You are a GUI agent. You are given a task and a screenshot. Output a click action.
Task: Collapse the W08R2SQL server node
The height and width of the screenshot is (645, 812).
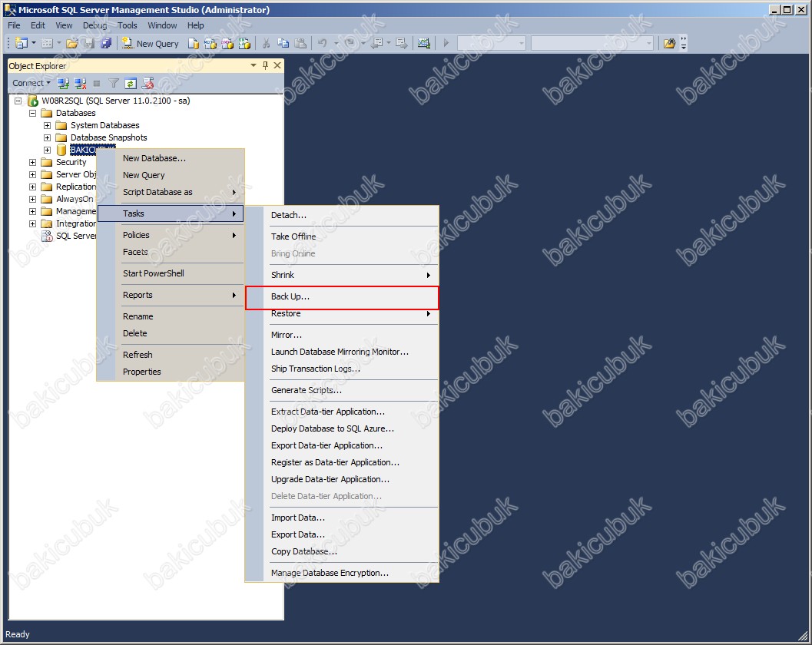point(18,101)
